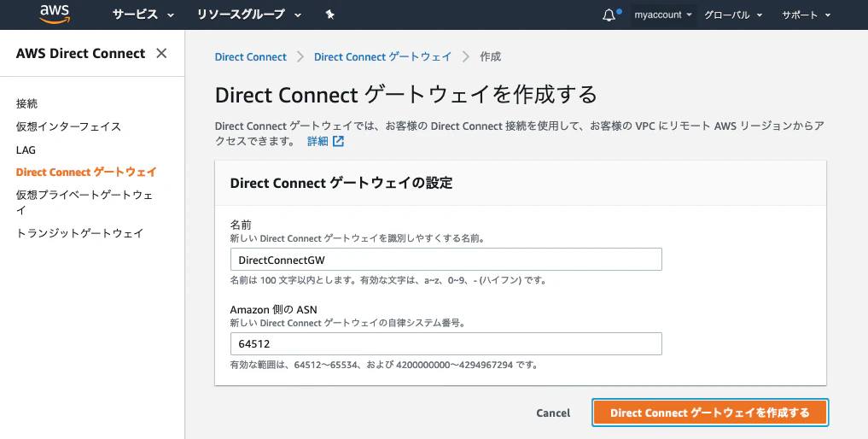Image resolution: width=868 pixels, height=439 pixels.
Task: Expand the リソースグループ dropdown
Action: coord(249,15)
